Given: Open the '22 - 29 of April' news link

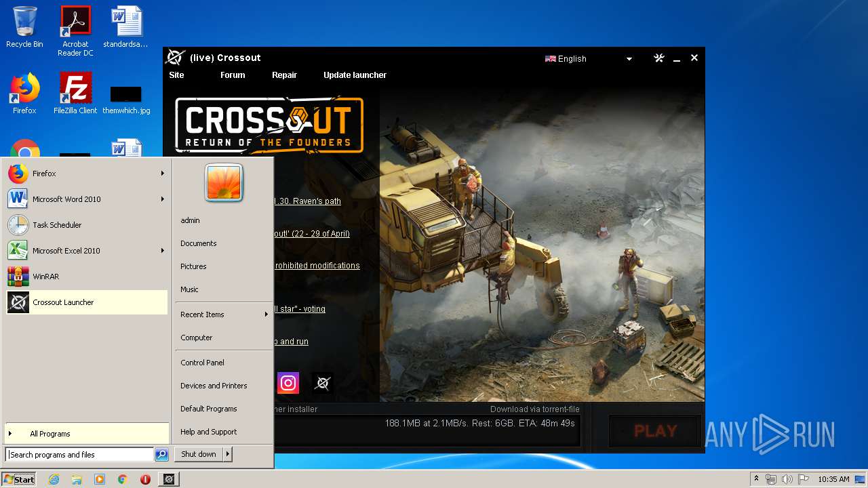Looking at the screenshot, I should point(312,234).
